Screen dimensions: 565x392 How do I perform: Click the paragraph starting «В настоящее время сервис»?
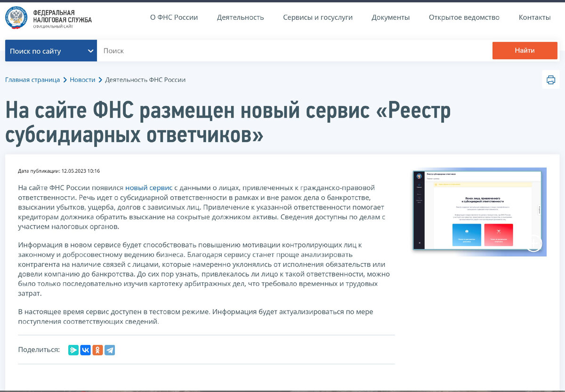point(195,317)
